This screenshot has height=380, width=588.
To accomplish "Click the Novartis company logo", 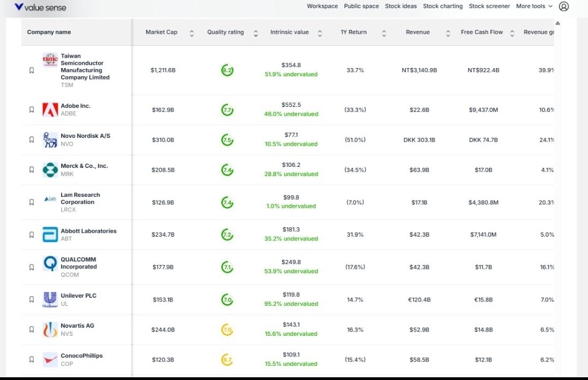I will (x=50, y=329).
